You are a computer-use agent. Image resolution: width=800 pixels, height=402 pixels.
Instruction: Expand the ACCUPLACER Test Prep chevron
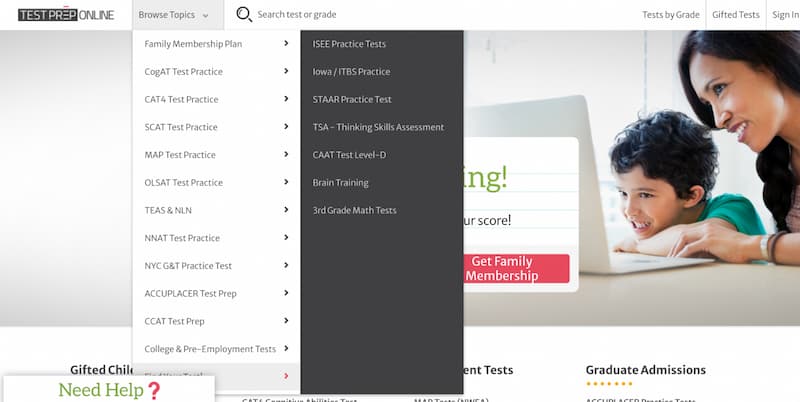tap(286, 293)
